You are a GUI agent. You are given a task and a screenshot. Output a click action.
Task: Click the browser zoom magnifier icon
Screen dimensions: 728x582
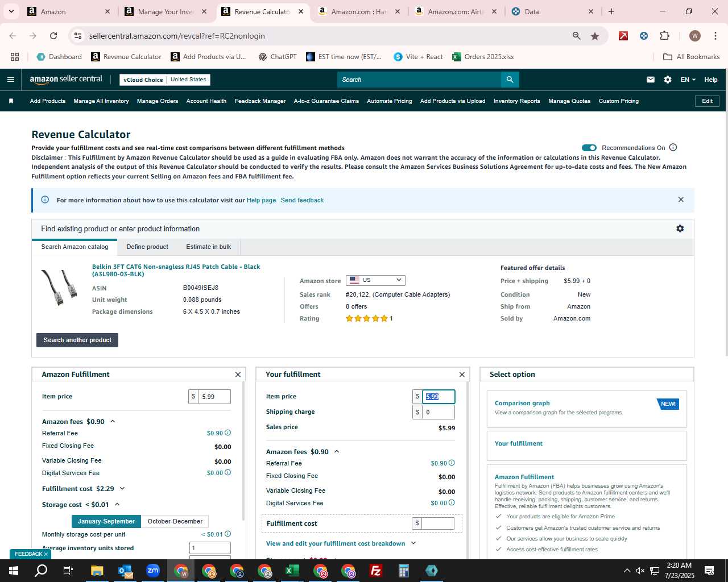(577, 36)
